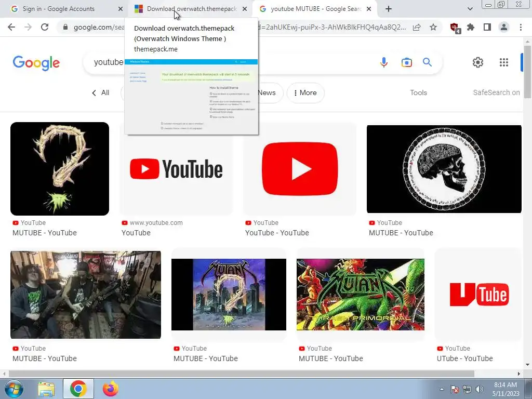The width and height of the screenshot is (532, 399).
Task: Open the Google apps grid
Action: (x=504, y=62)
